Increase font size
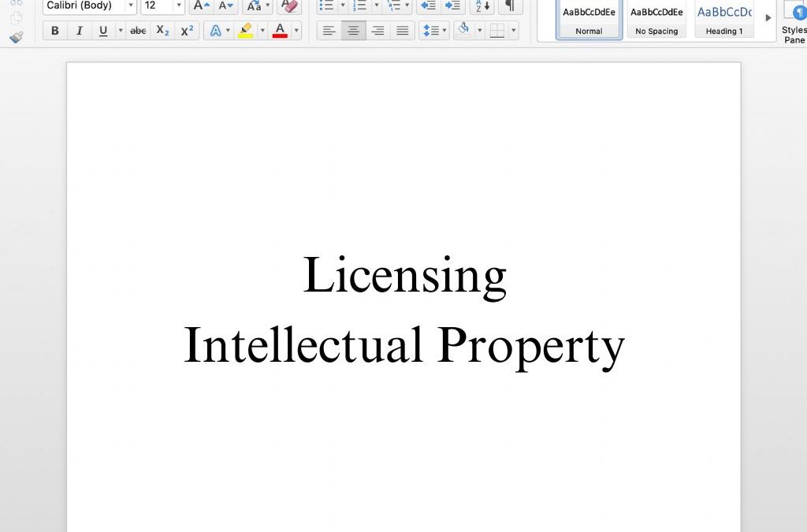 (201, 6)
